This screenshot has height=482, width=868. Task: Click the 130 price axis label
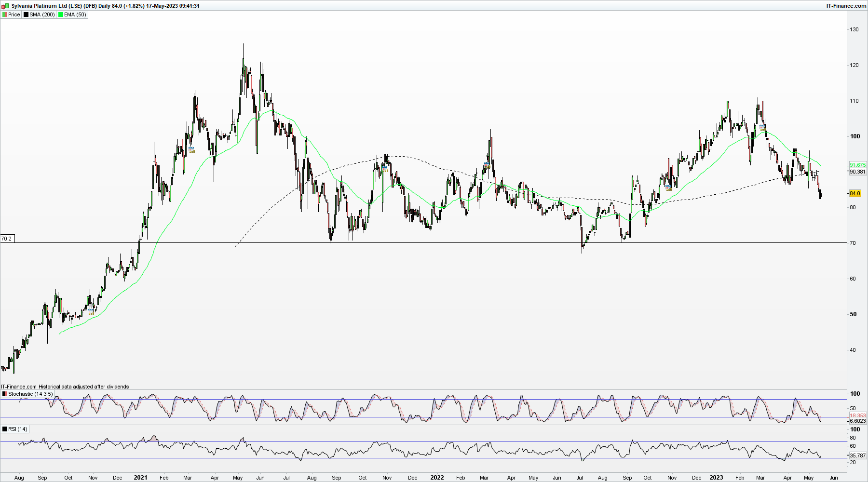854,29
